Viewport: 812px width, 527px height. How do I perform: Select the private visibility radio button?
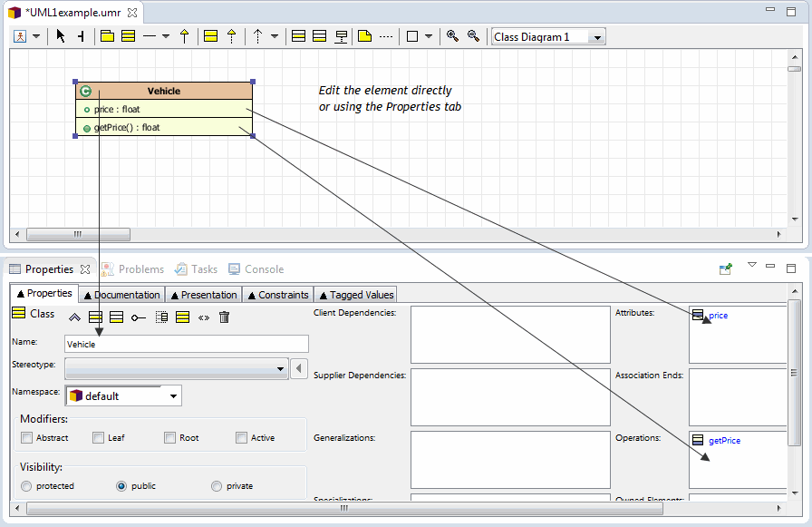point(217,486)
